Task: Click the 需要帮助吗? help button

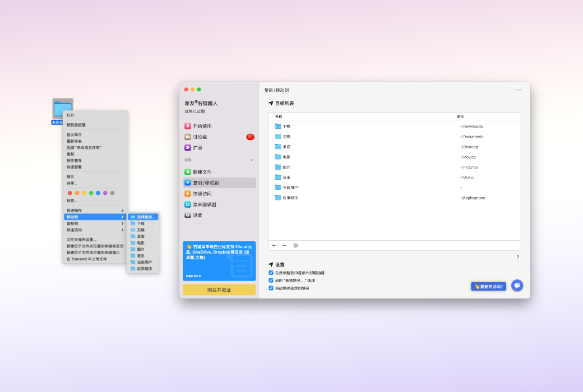Action: [x=489, y=287]
